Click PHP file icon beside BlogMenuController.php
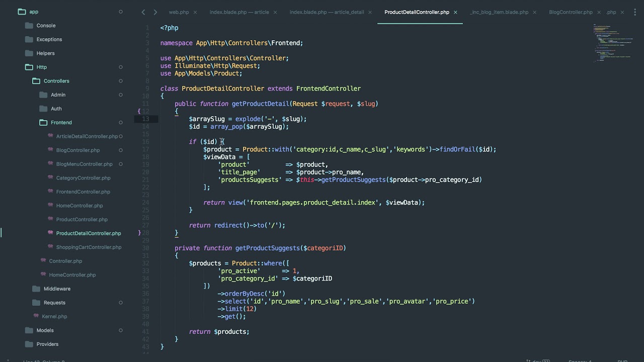644x362 pixels. pos(50,164)
